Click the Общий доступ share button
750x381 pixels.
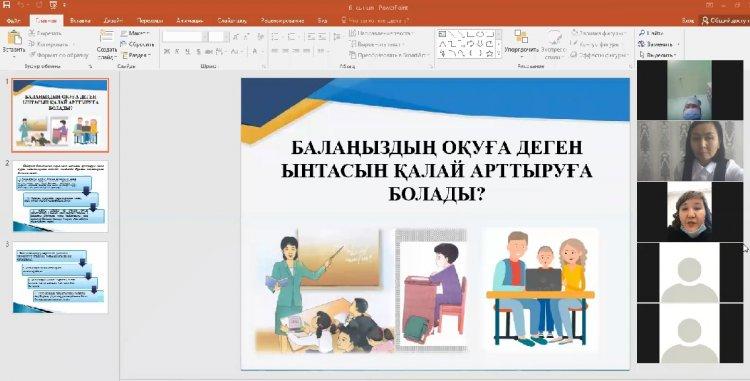[x=724, y=21]
